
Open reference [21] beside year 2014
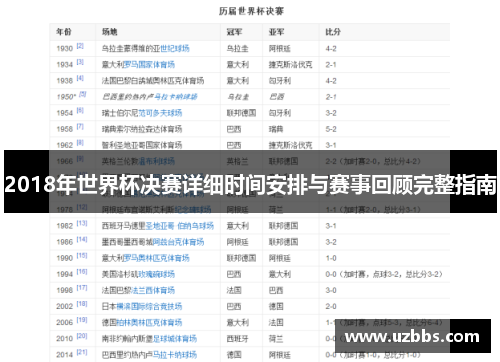[x=82, y=352]
